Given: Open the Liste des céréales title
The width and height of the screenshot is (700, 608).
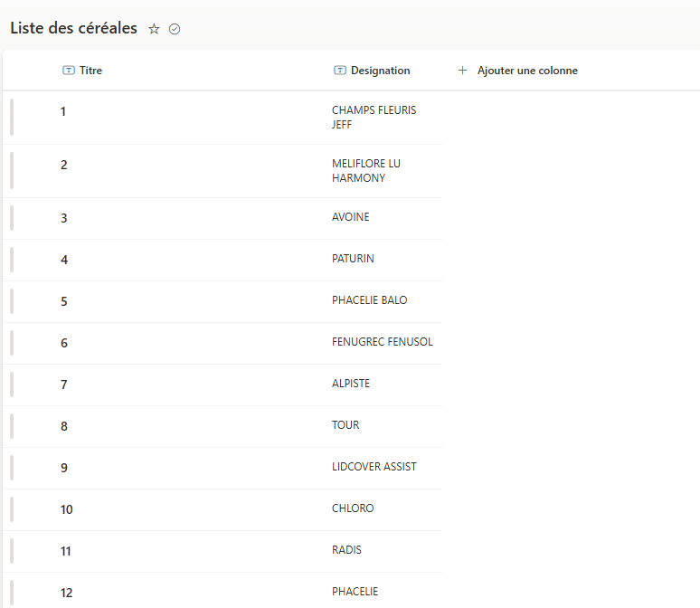Looking at the screenshot, I should (73, 28).
